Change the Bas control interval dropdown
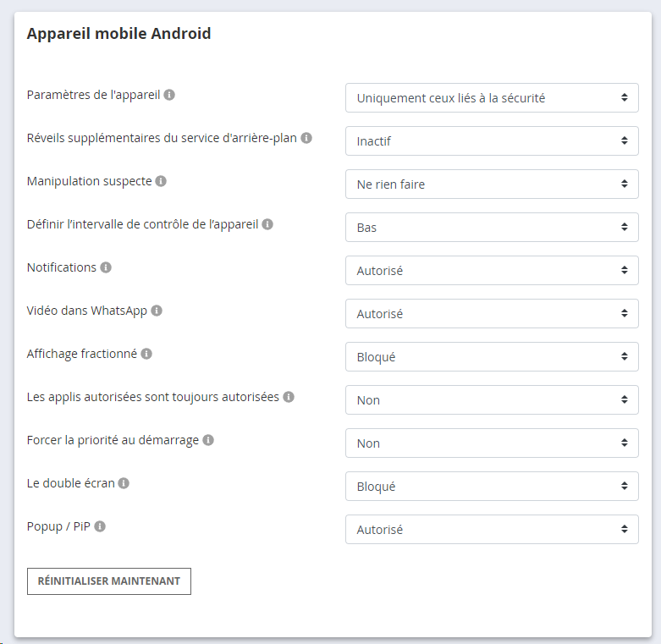This screenshot has height=644, width=661. [492, 227]
